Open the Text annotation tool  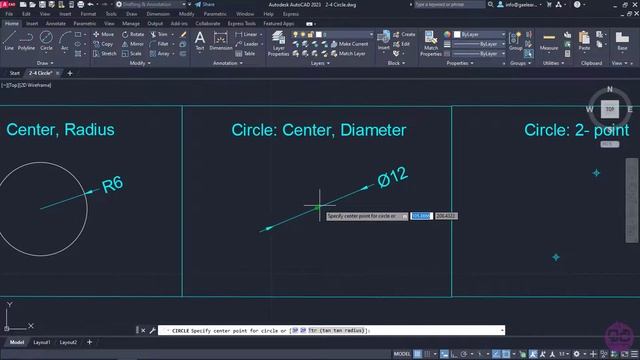point(200,41)
